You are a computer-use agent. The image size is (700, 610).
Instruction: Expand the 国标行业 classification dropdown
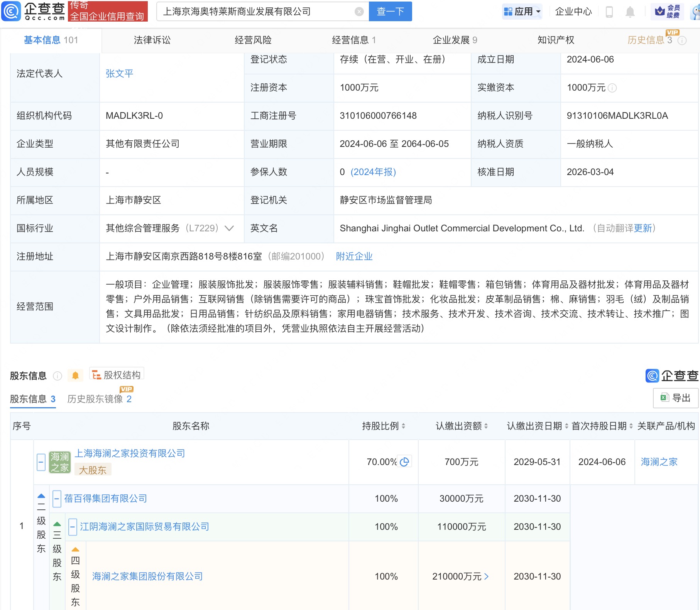(x=229, y=228)
